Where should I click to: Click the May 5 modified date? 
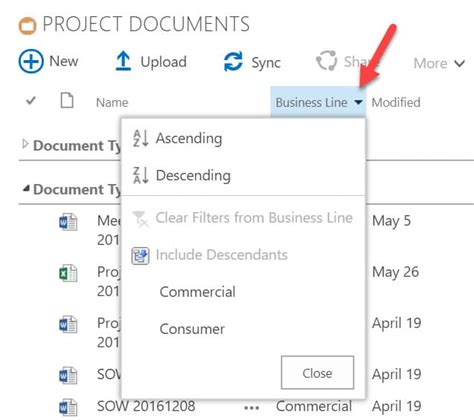pyautogui.click(x=391, y=221)
